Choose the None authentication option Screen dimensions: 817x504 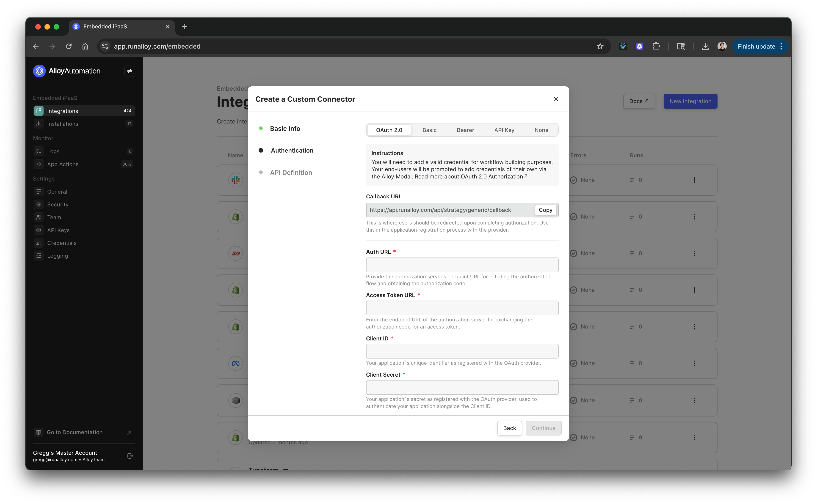click(x=541, y=130)
